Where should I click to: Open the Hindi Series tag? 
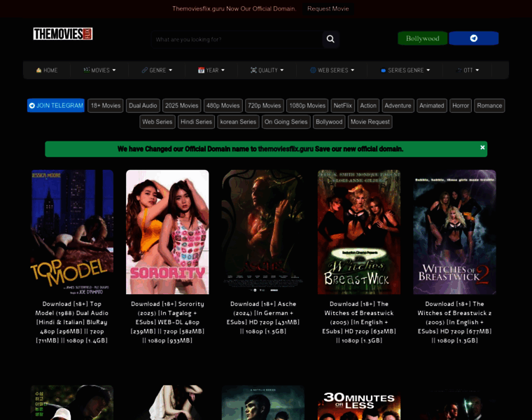[196, 122]
